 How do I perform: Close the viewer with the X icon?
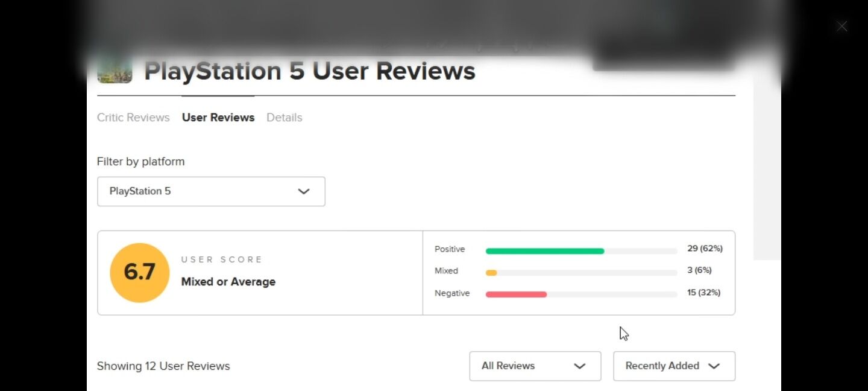click(x=841, y=26)
